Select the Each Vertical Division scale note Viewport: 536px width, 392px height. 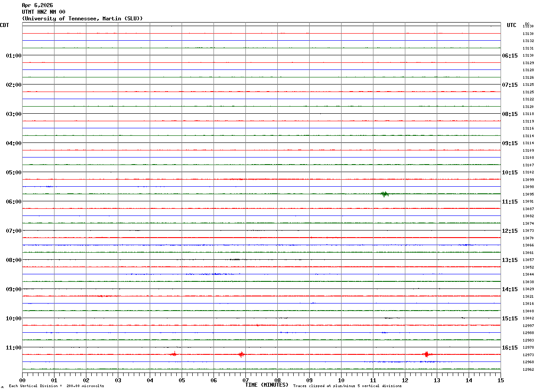point(56,386)
